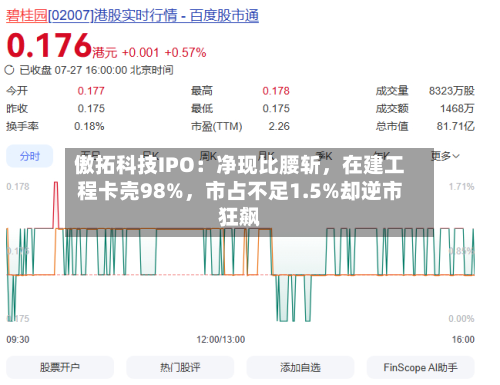Click the stock price 0.176
Viewport: 500px width, 385px height.
click(49, 45)
